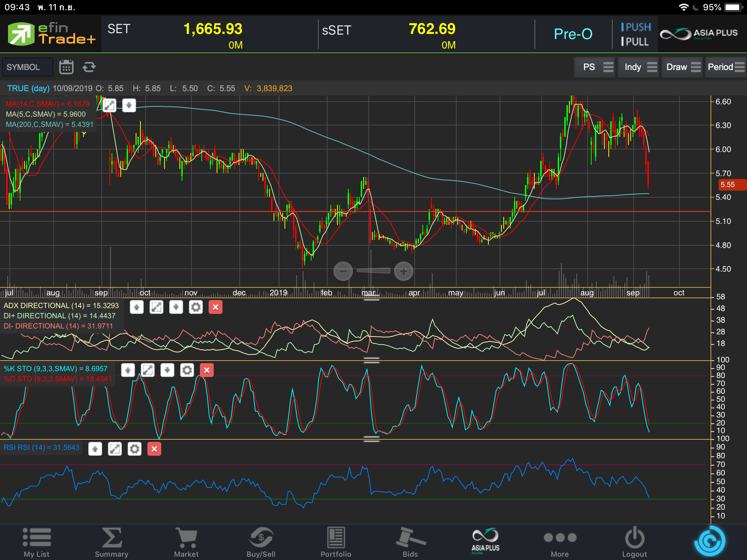The image size is (747, 560).
Task: Move main price chart panel down
Action: point(129,105)
